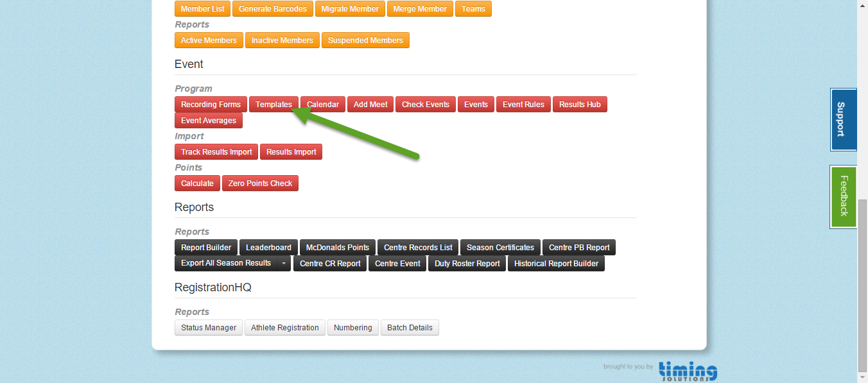Open the Teams page
Viewport: 868px width, 383px height.
(473, 8)
